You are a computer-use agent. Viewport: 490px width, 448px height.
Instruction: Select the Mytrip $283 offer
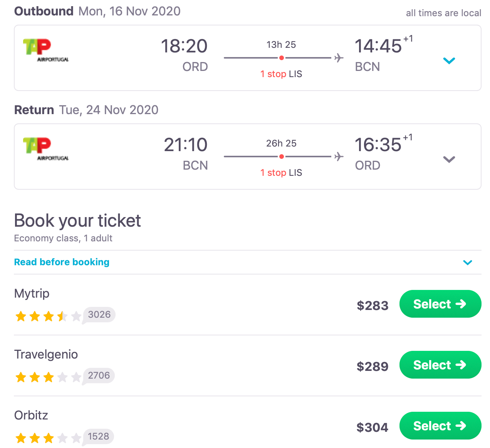(x=440, y=304)
